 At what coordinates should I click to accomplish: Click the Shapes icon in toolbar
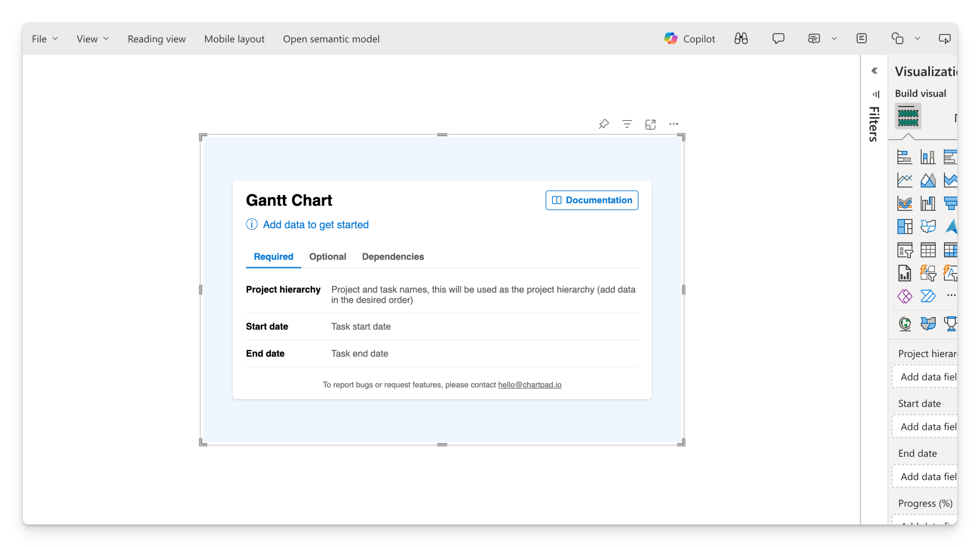click(897, 39)
